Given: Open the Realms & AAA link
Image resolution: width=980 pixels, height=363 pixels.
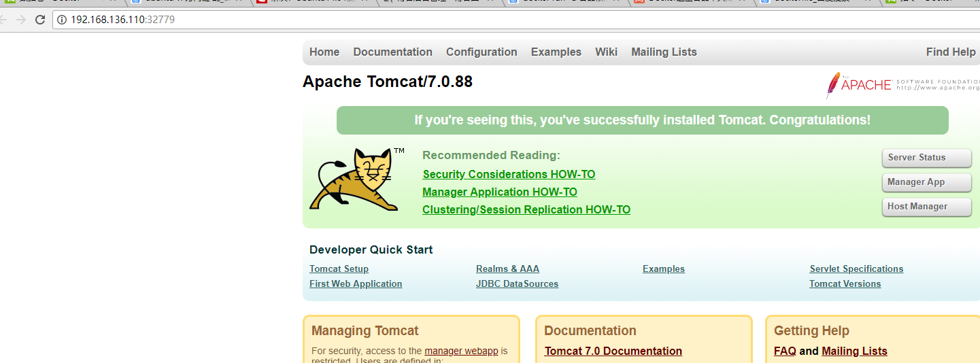Looking at the screenshot, I should (507, 269).
